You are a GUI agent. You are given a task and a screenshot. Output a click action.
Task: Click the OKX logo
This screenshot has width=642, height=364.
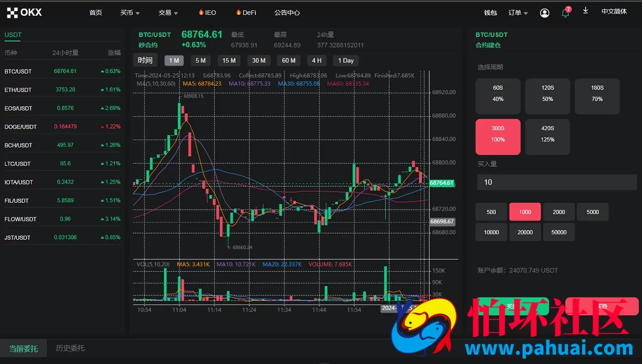coord(24,12)
